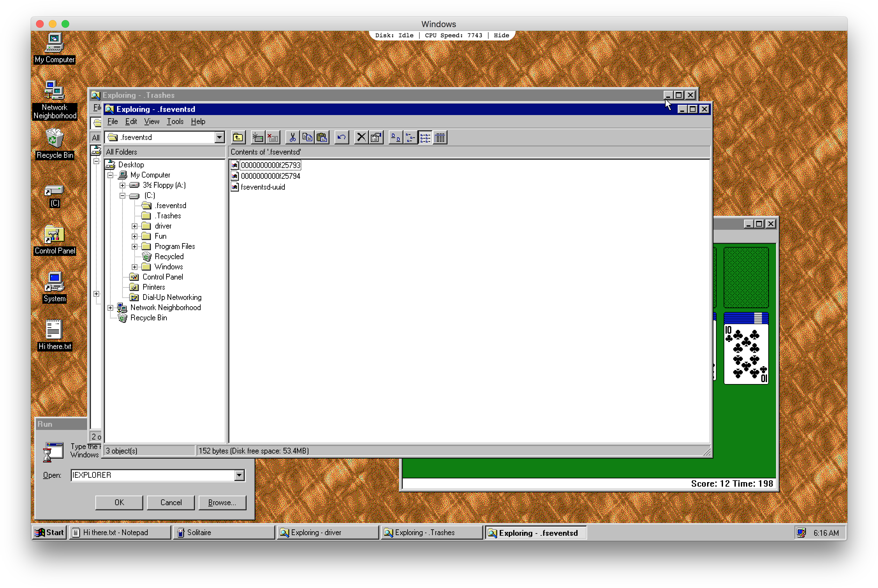
Task: Open the Help menu
Action: [x=198, y=121]
